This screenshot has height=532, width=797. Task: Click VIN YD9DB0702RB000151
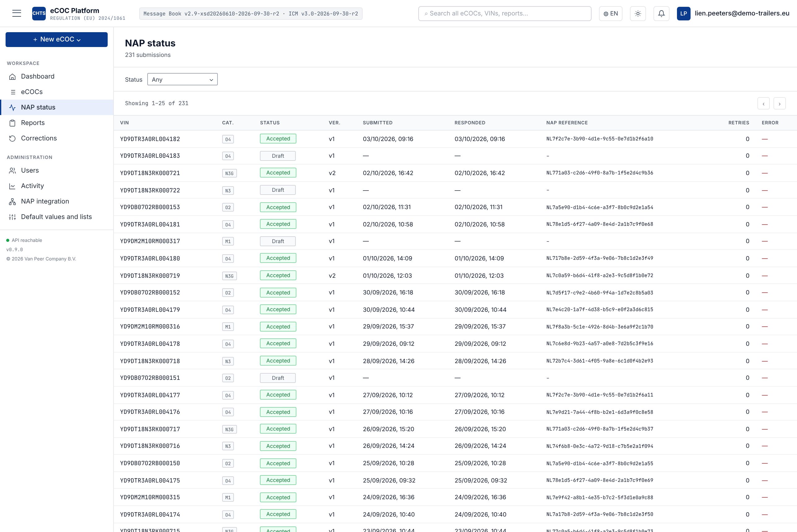(x=150, y=378)
